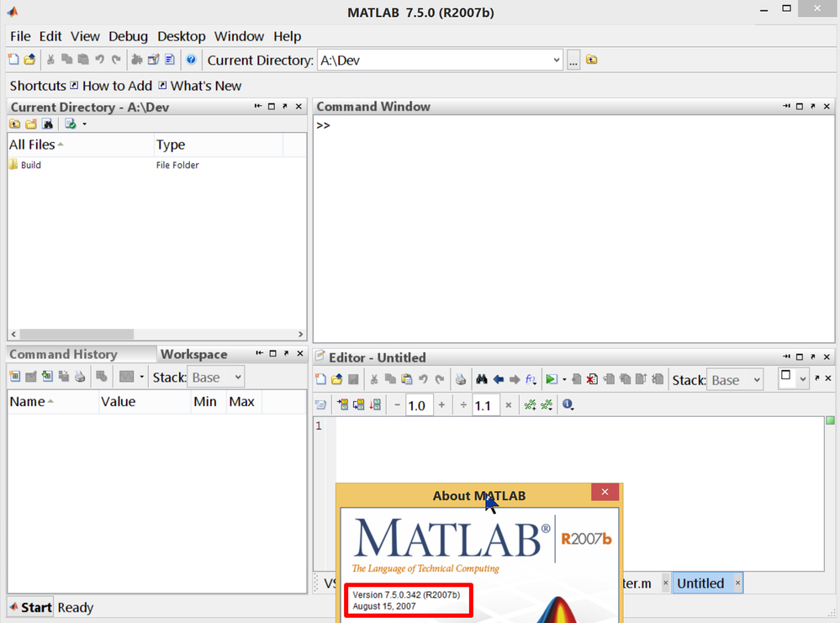The width and height of the screenshot is (840, 623).
Task: Clear all breakpoints in Editor toolbar
Action: (592, 379)
